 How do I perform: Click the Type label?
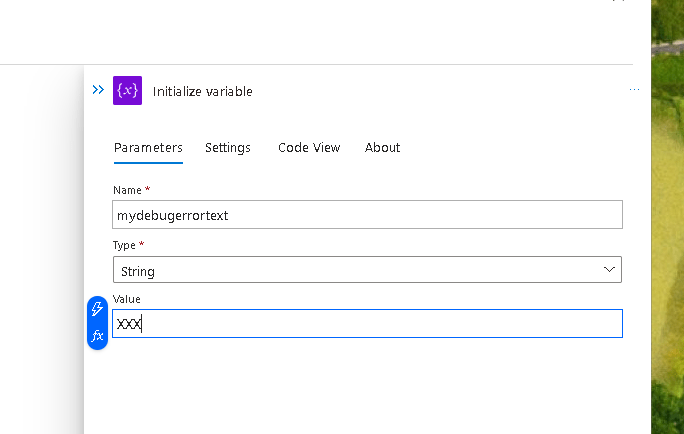tap(124, 245)
